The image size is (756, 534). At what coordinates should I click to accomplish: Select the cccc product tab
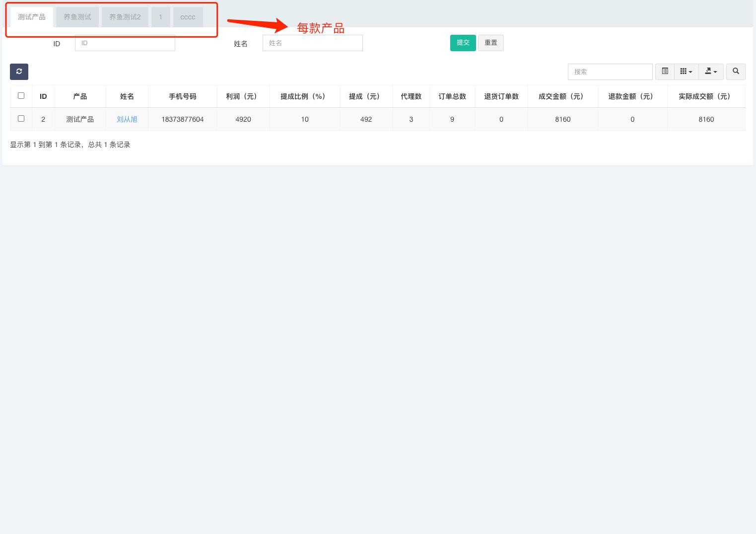point(188,17)
